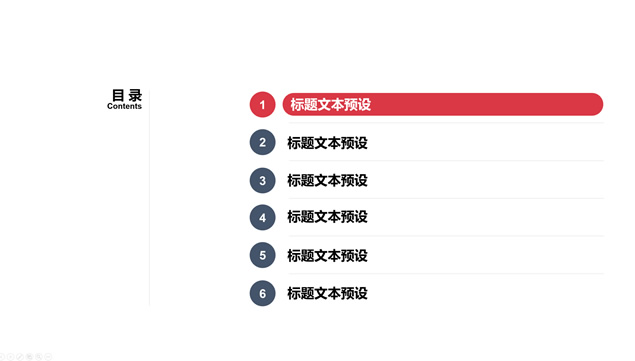The width and height of the screenshot is (635, 361).
Task: Click the 目录 heading text
Action: point(127,96)
